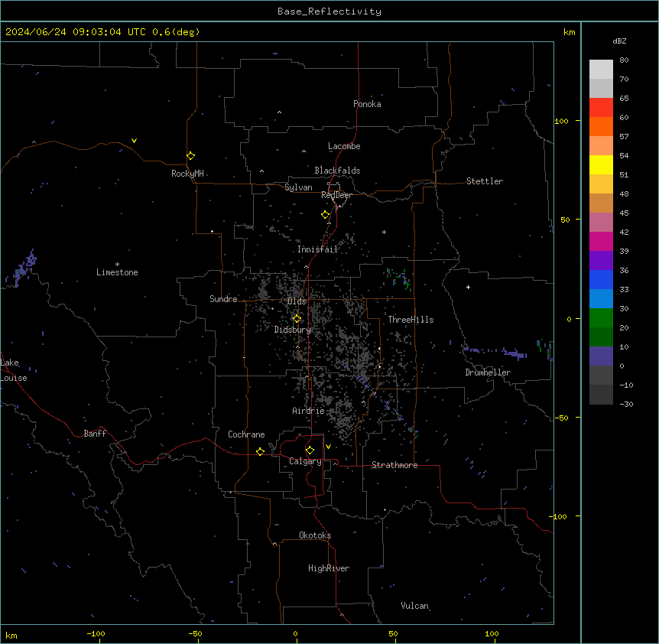659x644 pixels.
Task: Select the magenta 39-42 dBZ swatch
Action: click(x=601, y=241)
